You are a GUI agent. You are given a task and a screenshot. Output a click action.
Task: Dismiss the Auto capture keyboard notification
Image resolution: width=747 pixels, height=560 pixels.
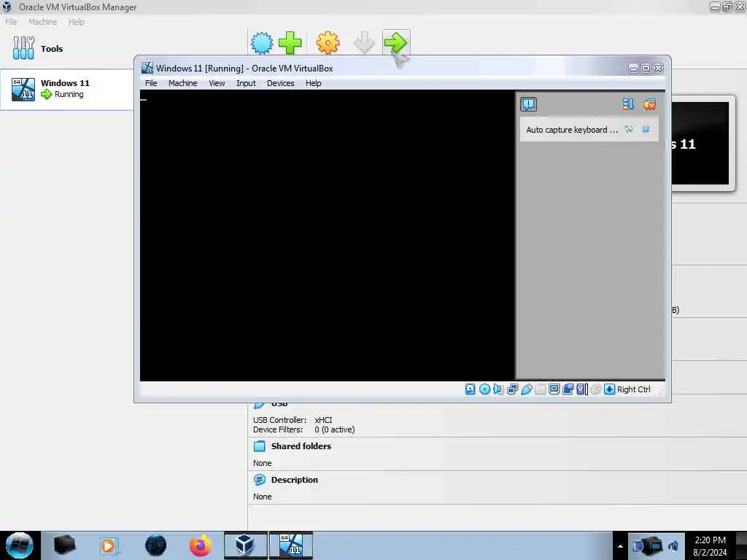pyautogui.click(x=646, y=129)
